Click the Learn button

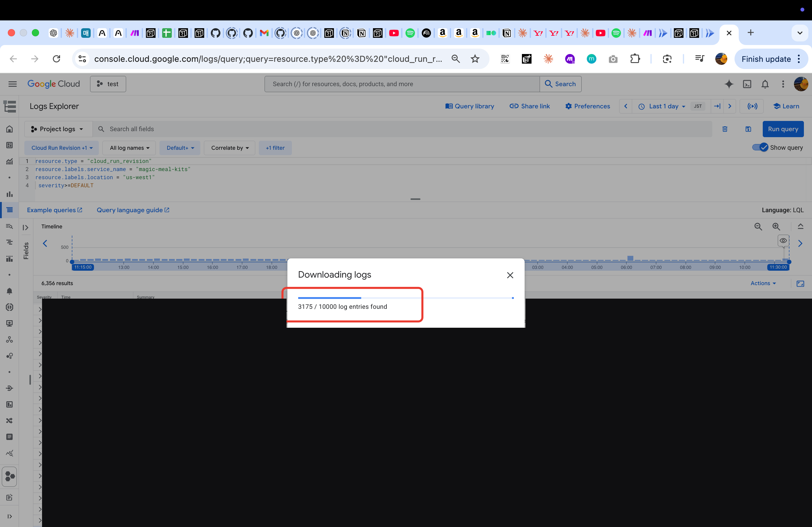[x=786, y=106]
